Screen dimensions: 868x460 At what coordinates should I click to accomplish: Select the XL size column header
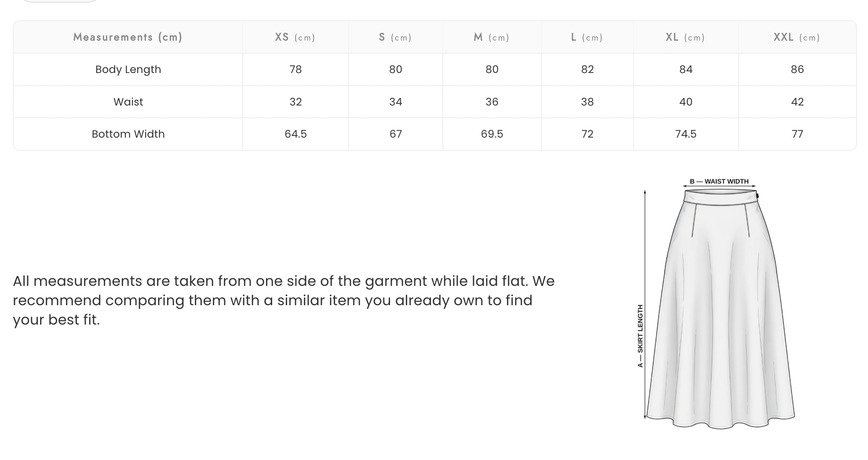click(x=686, y=37)
